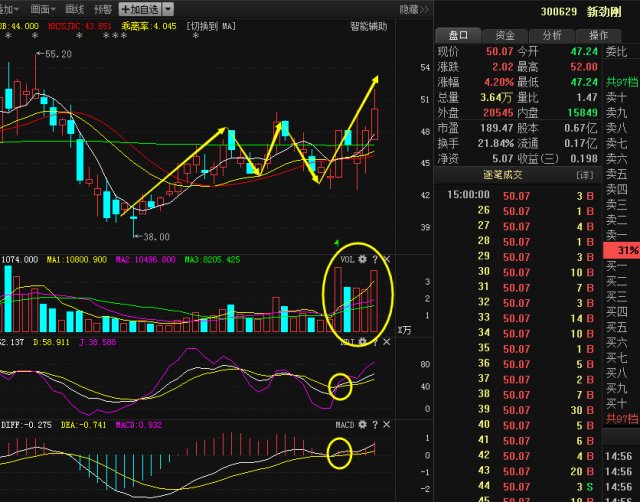The height and width of the screenshot is (502, 640).
Task: Close the KDJ indicator panel
Action: click(387, 342)
